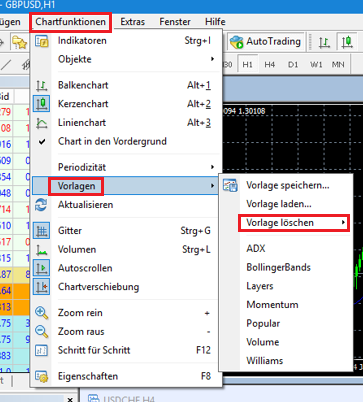363x402 pixels.
Task: Select Schritt für Schritt entry
Action: coord(126,350)
